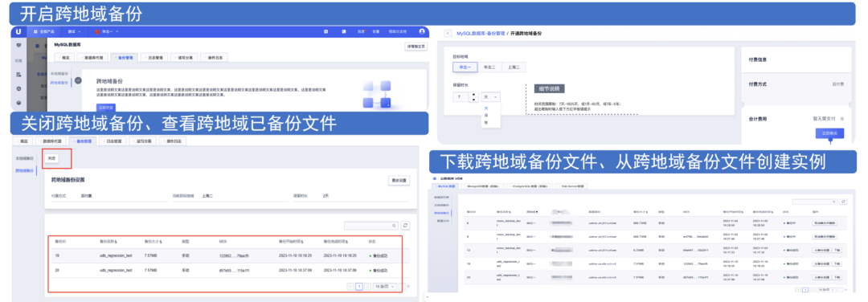Open the 全部产品 grid menu

click(x=43, y=31)
